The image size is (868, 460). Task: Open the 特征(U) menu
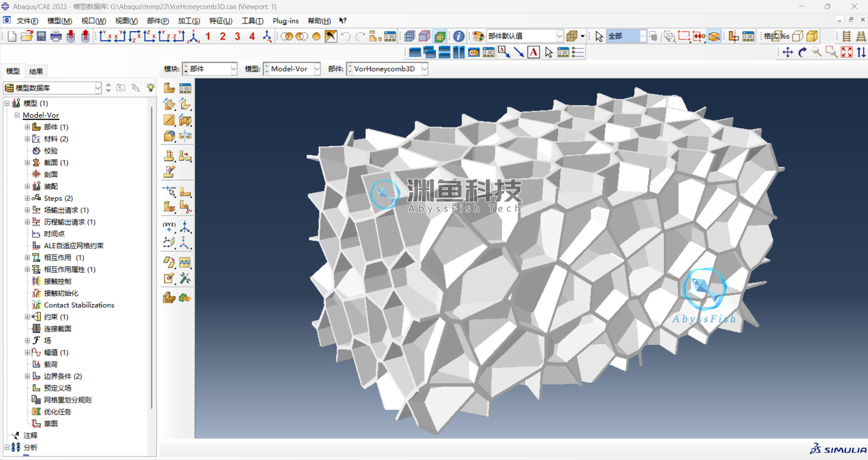tap(221, 21)
